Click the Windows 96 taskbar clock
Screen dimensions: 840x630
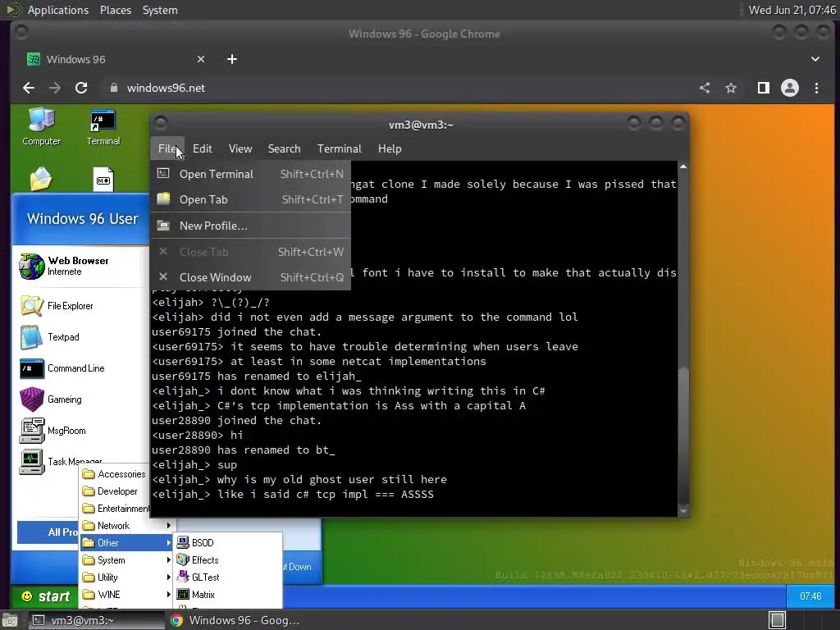[810, 596]
